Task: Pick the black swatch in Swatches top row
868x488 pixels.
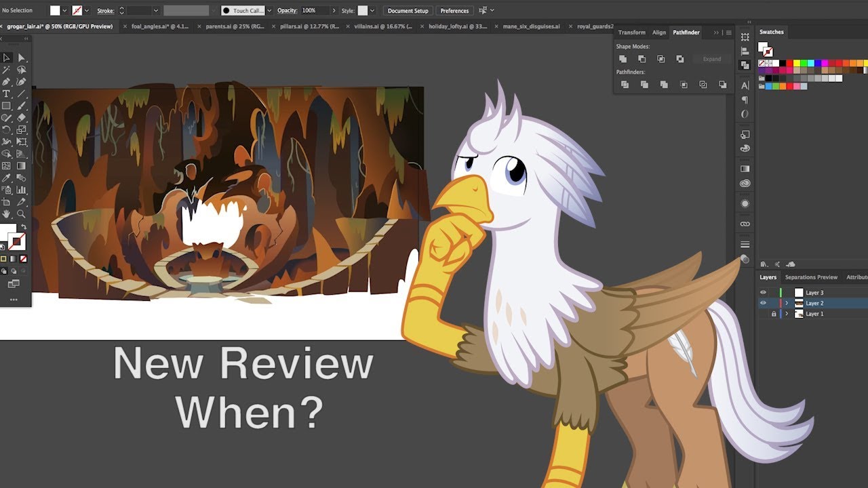Action: coord(782,63)
